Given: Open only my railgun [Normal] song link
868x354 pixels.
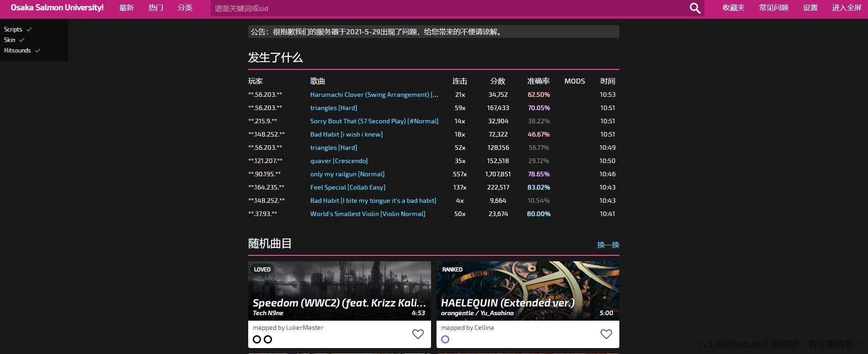Looking at the screenshot, I should (347, 174).
